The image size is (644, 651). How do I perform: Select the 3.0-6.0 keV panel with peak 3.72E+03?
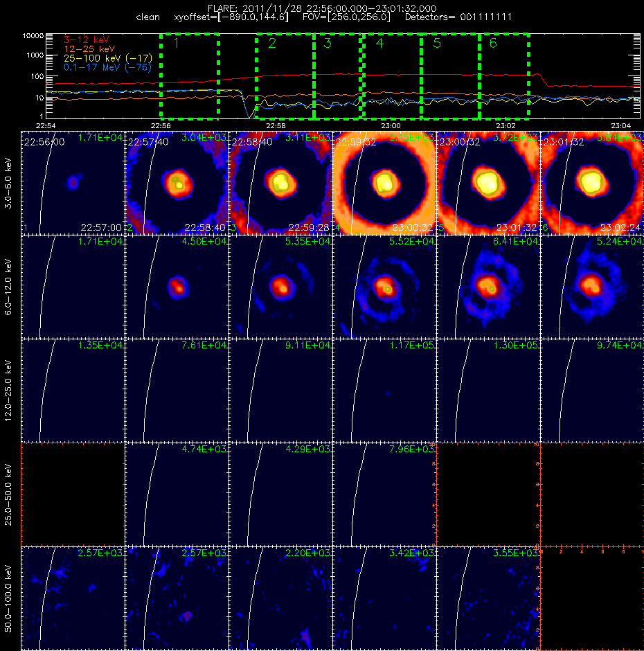[488, 183]
